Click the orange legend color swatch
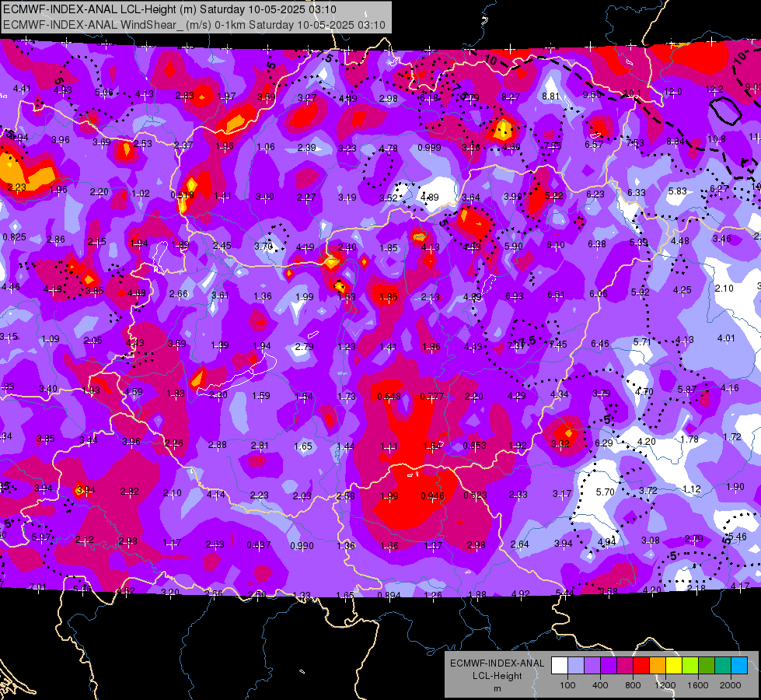 658,665
